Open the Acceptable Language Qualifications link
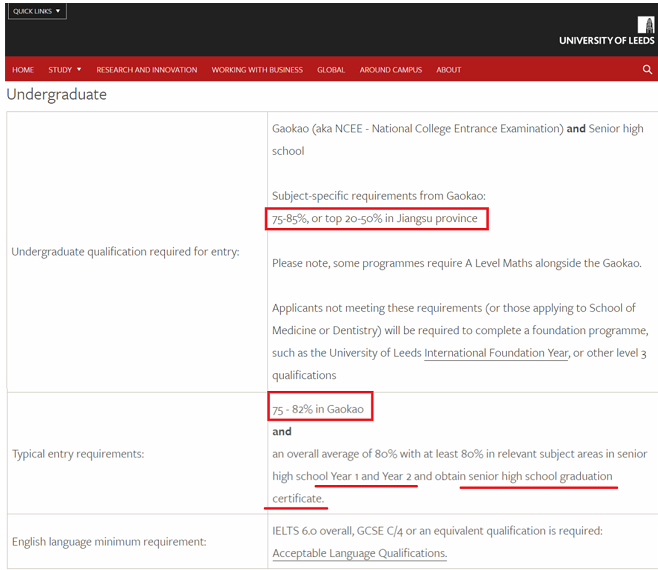Image resolution: width=658 pixels, height=570 pixels. point(360,553)
